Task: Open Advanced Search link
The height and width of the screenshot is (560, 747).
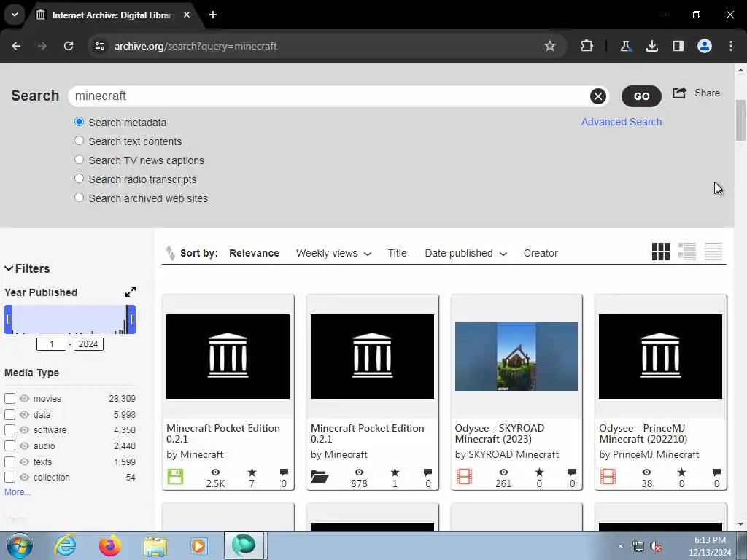Action: point(622,122)
